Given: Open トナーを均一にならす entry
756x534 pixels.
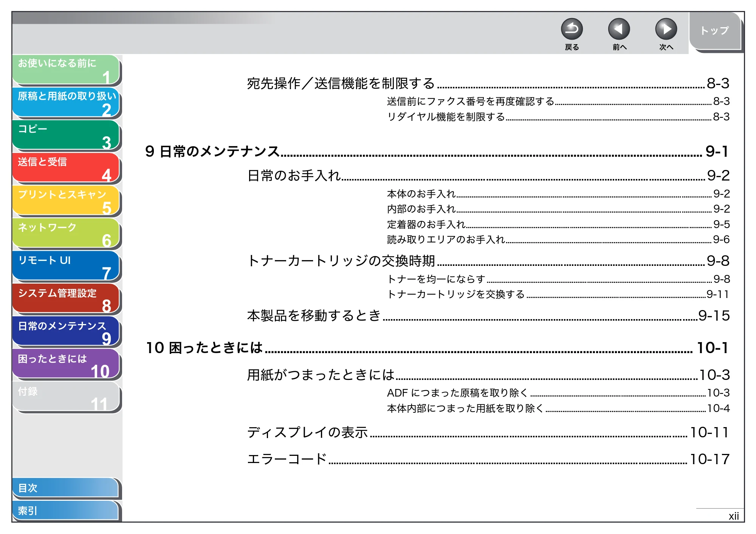Looking at the screenshot, I should pos(558,279).
